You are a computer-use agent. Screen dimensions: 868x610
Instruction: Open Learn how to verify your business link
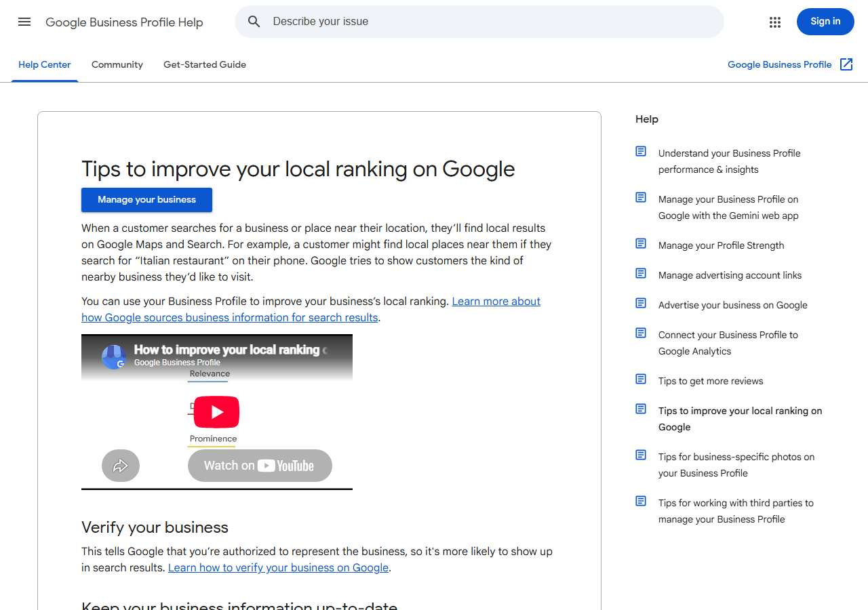pyautogui.click(x=279, y=568)
